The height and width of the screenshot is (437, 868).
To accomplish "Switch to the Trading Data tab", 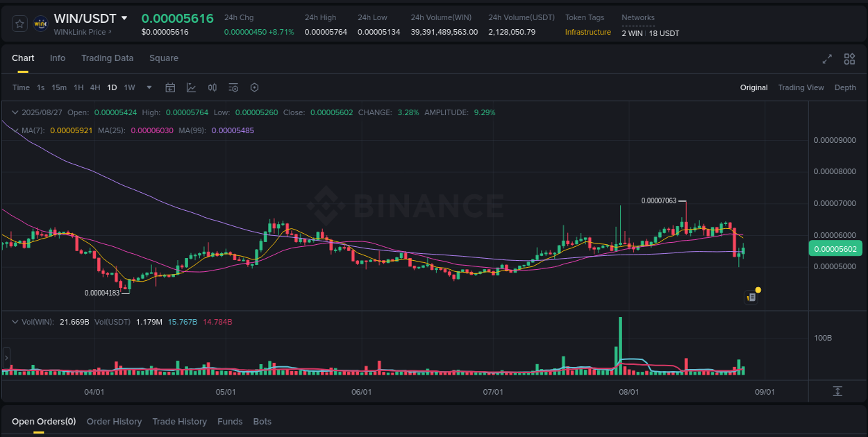I will 107,58.
